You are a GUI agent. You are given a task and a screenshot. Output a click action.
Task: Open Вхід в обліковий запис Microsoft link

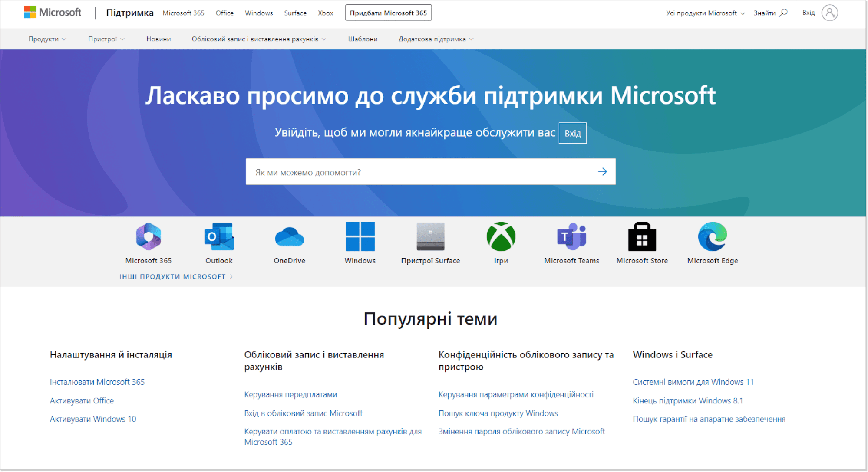[303, 413]
